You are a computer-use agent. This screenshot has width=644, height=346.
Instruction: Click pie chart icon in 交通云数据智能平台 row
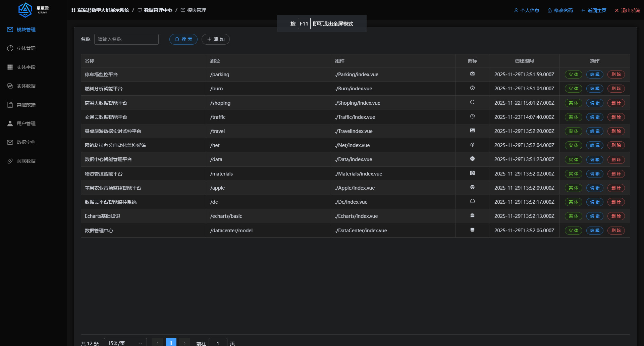[472, 116]
